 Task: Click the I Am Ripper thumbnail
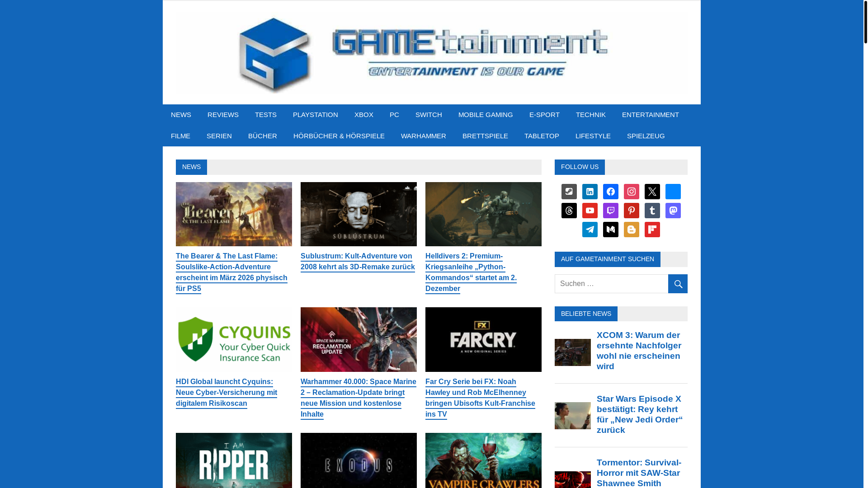(x=234, y=460)
